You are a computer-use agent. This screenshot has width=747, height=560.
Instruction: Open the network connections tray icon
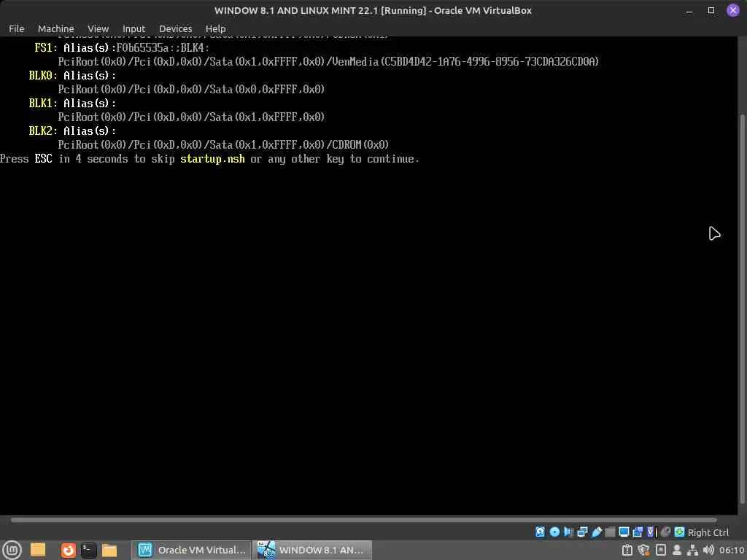point(693,550)
